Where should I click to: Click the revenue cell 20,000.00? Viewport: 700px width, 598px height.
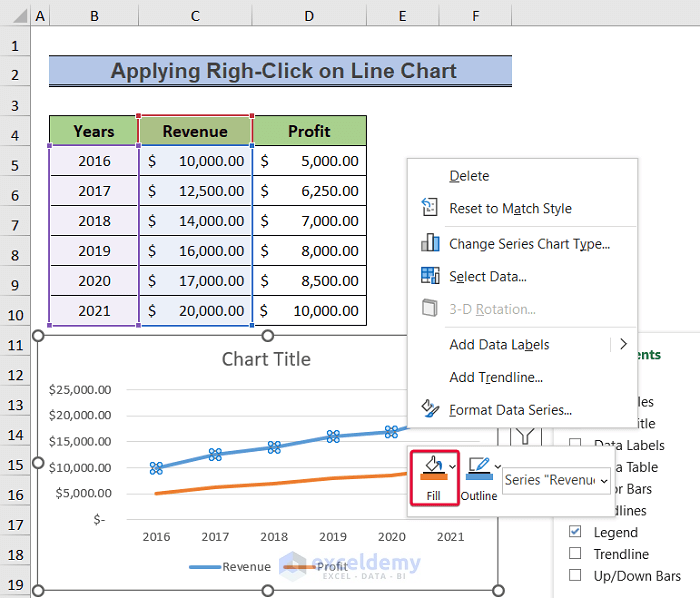195,311
